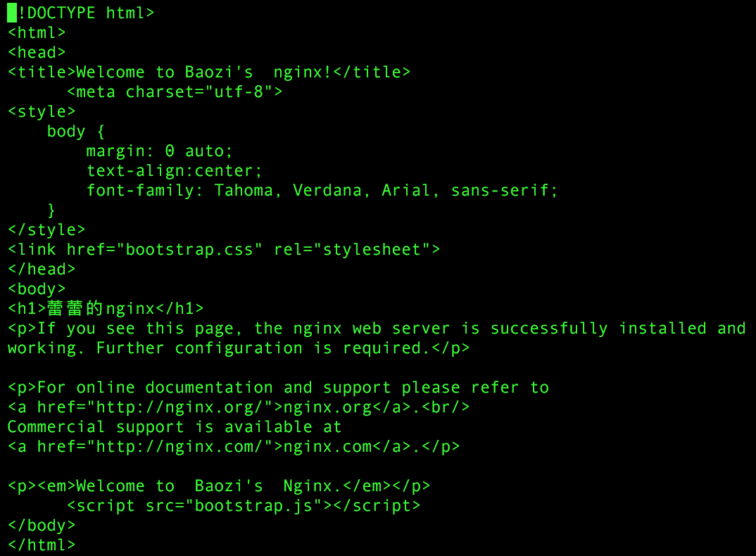This screenshot has width=756, height=556.
Task: Click the "text-align:center;" CSS line
Action: [174, 170]
